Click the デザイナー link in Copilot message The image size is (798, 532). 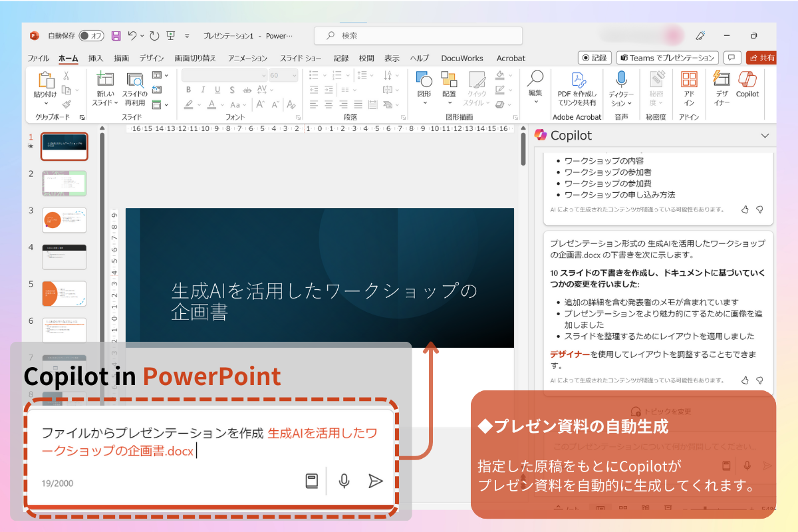tap(570, 354)
